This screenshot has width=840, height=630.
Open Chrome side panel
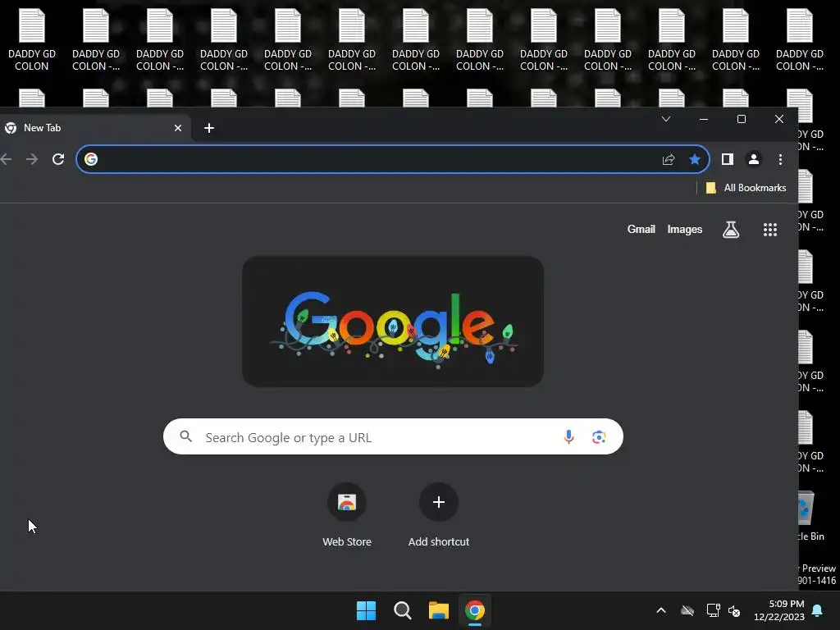pyautogui.click(x=727, y=159)
